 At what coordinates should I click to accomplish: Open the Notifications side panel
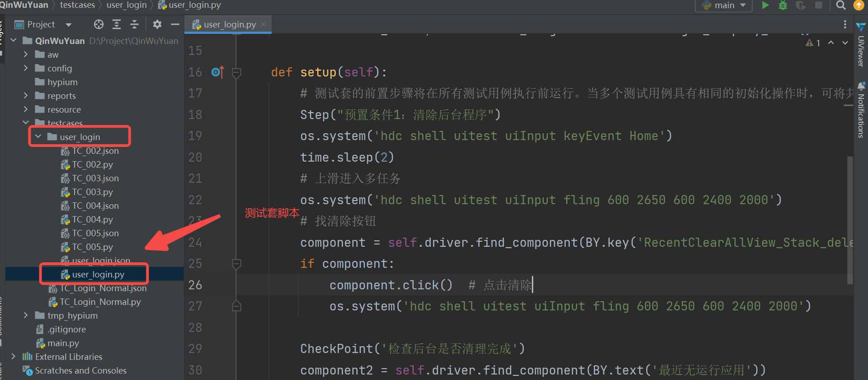pos(861,110)
